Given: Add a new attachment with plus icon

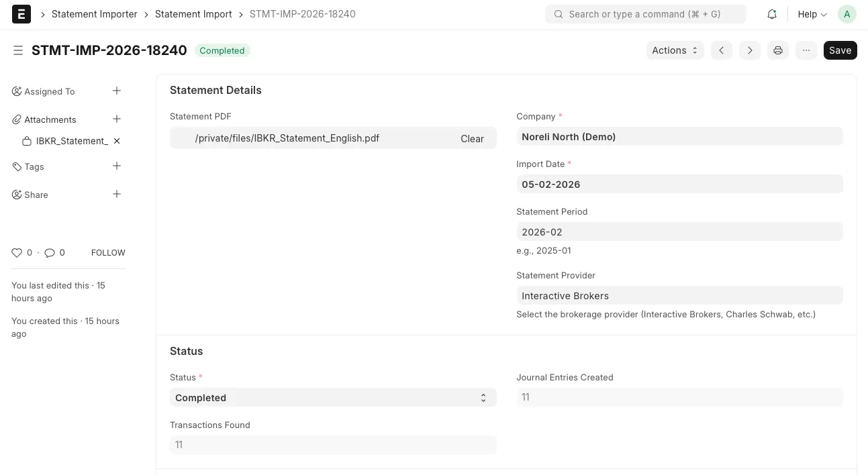Looking at the screenshot, I should pyautogui.click(x=117, y=119).
